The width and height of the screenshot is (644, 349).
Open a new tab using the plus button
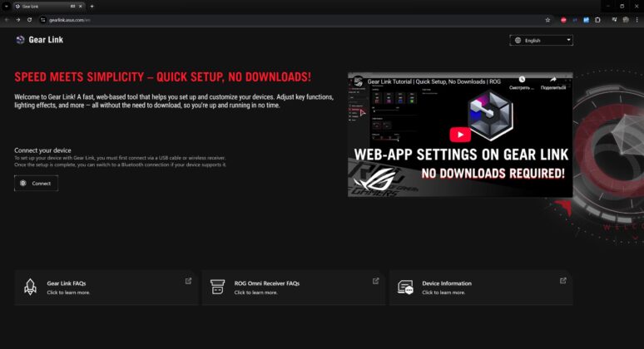point(92,7)
